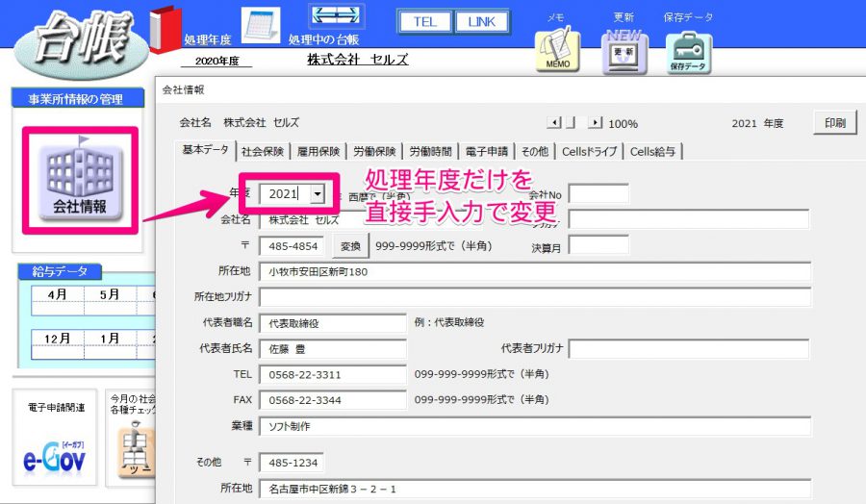Click the 代表者職名 input field
866x504 pixels.
(x=333, y=323)
